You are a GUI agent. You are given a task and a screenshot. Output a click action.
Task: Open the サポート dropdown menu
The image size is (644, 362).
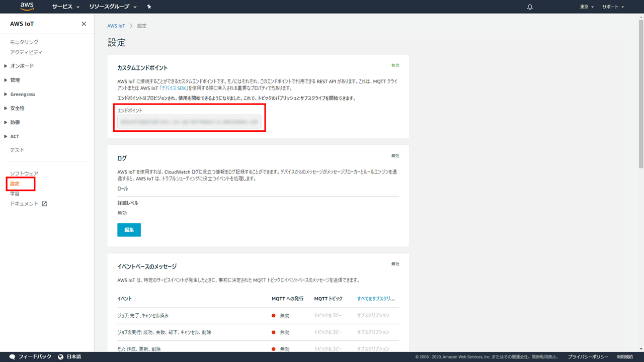[613, 7]
